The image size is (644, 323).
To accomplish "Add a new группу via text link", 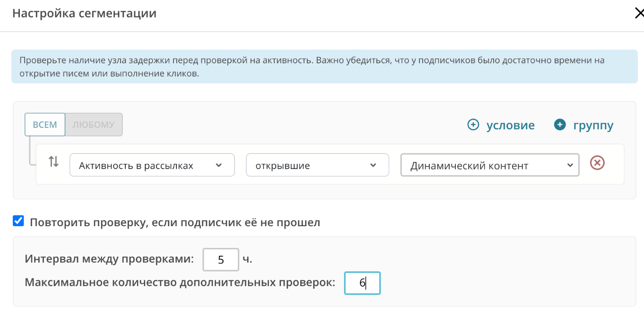I will (593, 125).
